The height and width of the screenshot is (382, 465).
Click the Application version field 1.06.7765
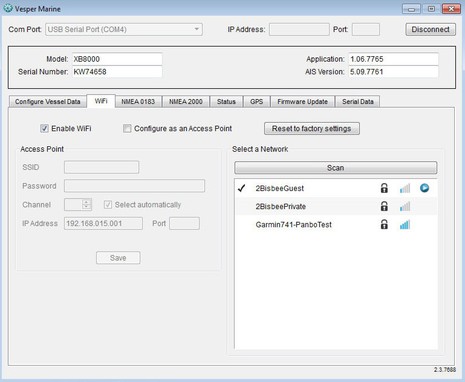pos(393,59)
